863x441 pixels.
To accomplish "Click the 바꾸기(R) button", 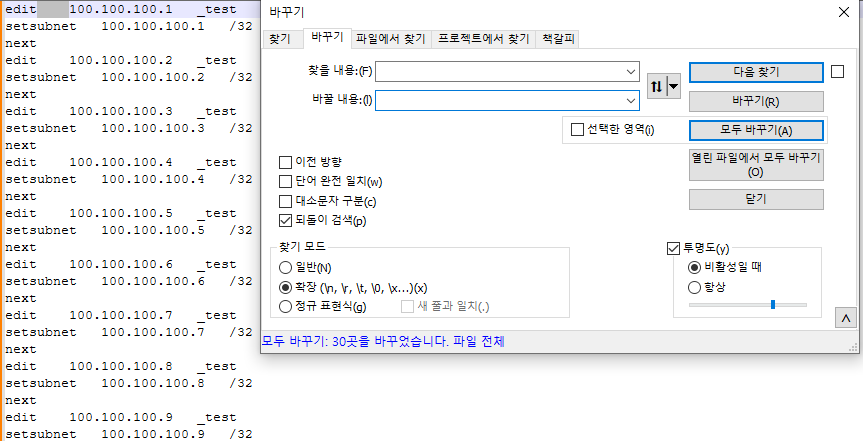I will tap(756, 101).
